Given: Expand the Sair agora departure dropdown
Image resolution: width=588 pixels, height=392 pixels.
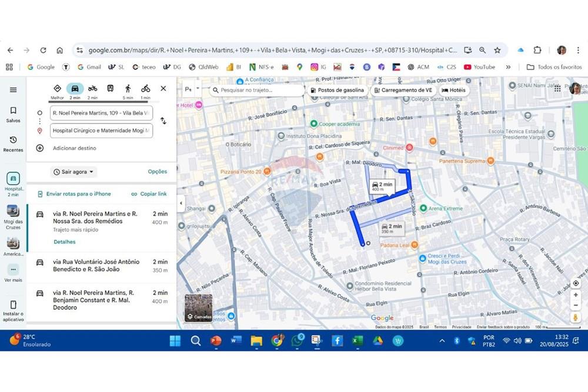Looking at the screenshot, I should tap(74, 172).
